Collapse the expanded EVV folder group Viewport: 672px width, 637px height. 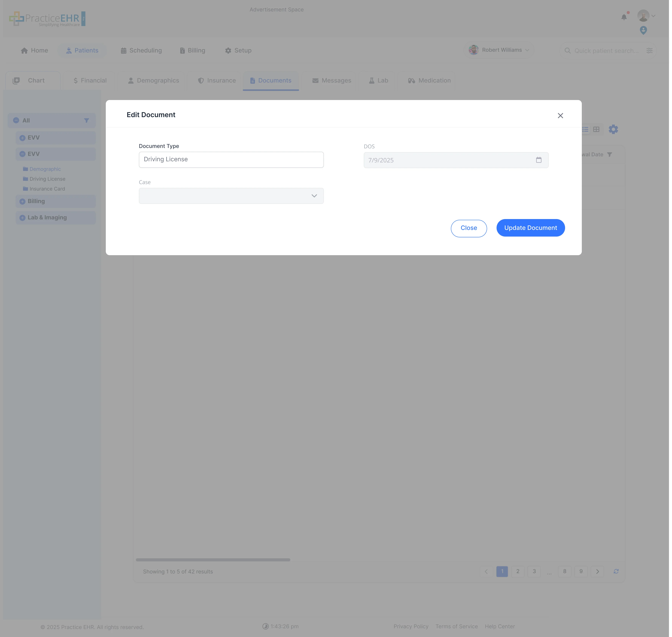click(x=22, y=154)
